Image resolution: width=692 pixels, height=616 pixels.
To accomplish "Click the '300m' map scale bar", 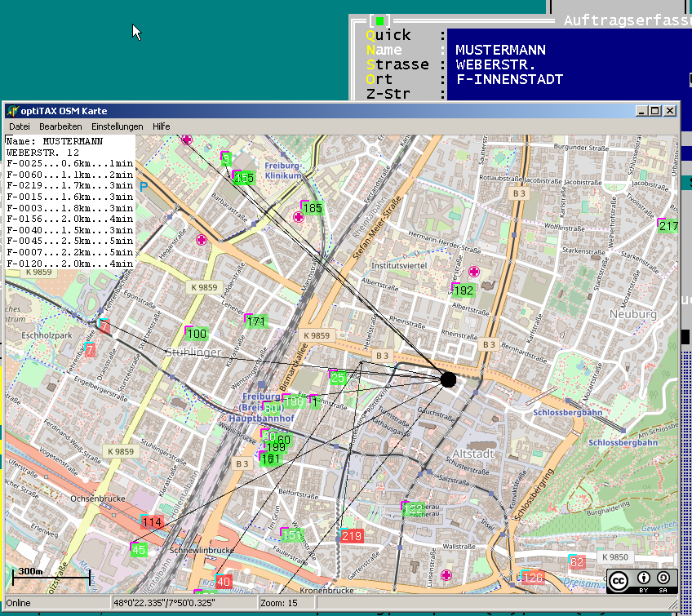I will point(51,576).
